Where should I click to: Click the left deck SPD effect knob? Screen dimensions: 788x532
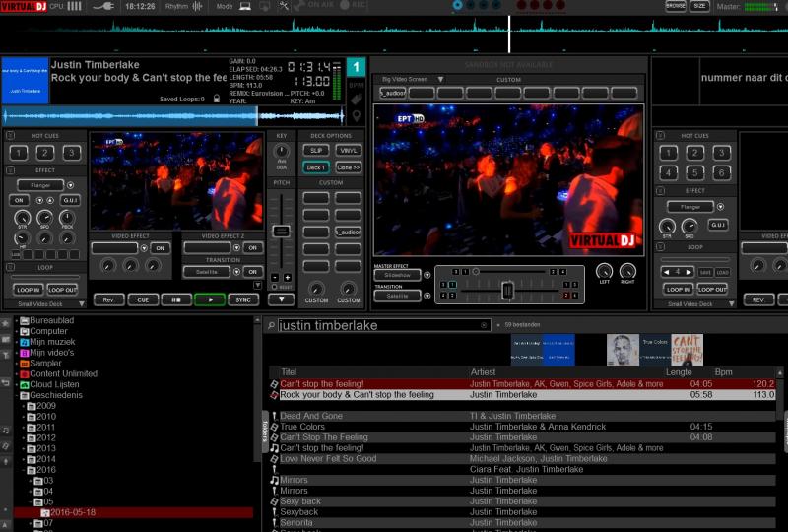(x=44, y=217)
